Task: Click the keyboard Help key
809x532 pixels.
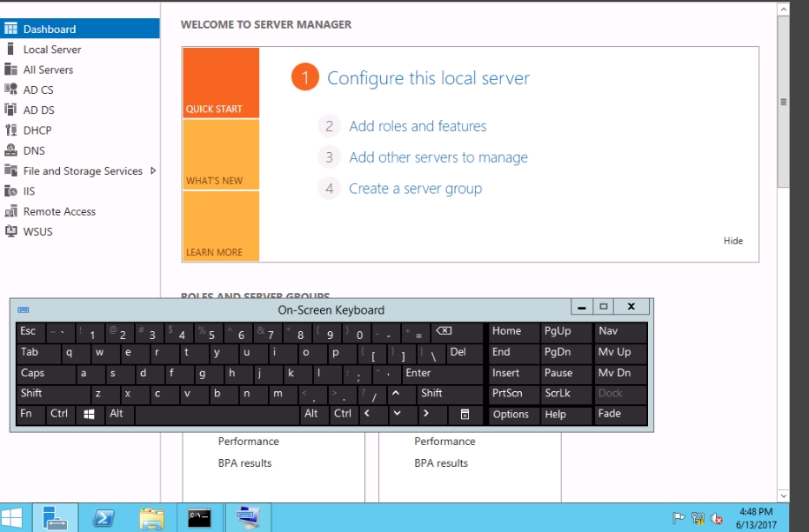Action: [x=566, y=415]
